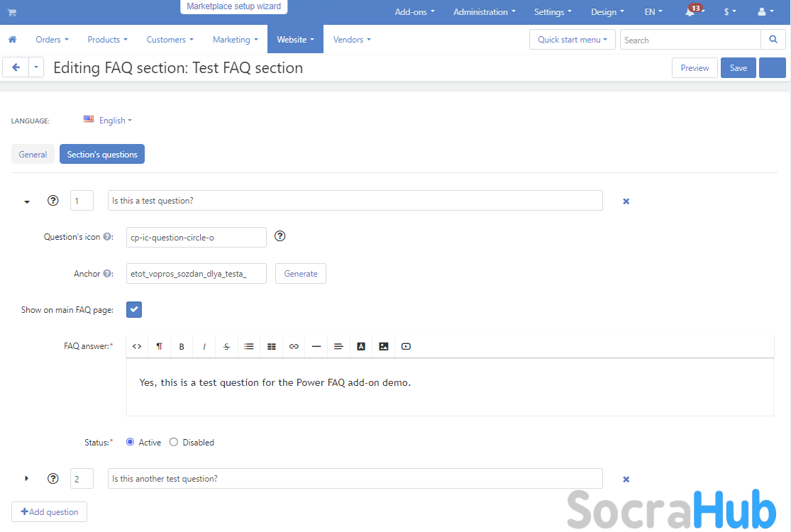This screenshot has height=532, width=791.
Task: Open the Add-ons menu
Action: pos(414,12)
